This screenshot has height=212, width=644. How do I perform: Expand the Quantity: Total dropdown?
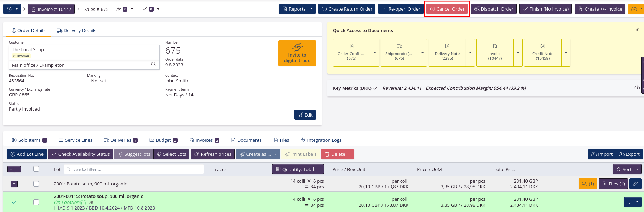pyautogui.click(x=320, y=169)
